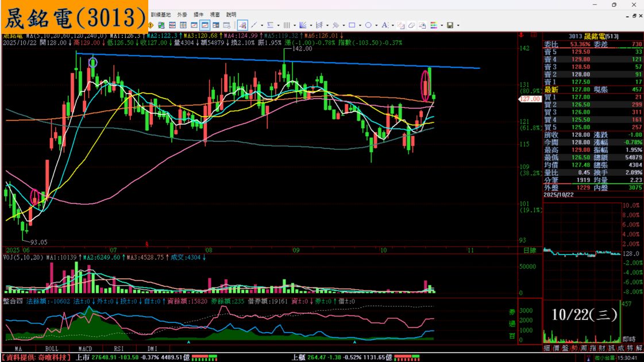Switch to the 周 weekly view tab

pyautogui.click(x=584, y=348)
